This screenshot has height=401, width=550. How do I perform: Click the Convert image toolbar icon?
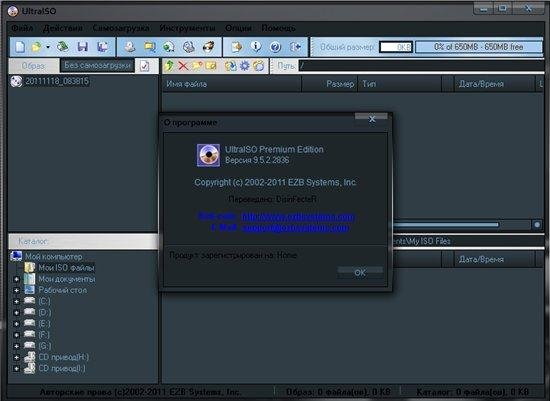pos(150,47)
